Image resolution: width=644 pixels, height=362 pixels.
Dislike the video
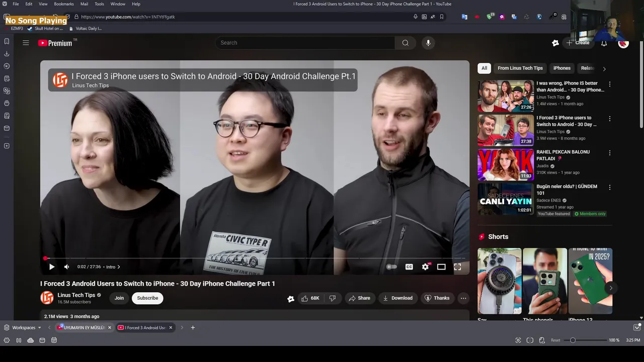point(332,298)
